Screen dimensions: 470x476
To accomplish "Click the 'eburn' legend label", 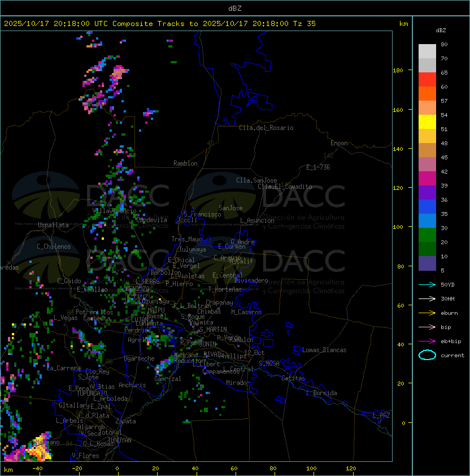I will (x=449, y=313).
